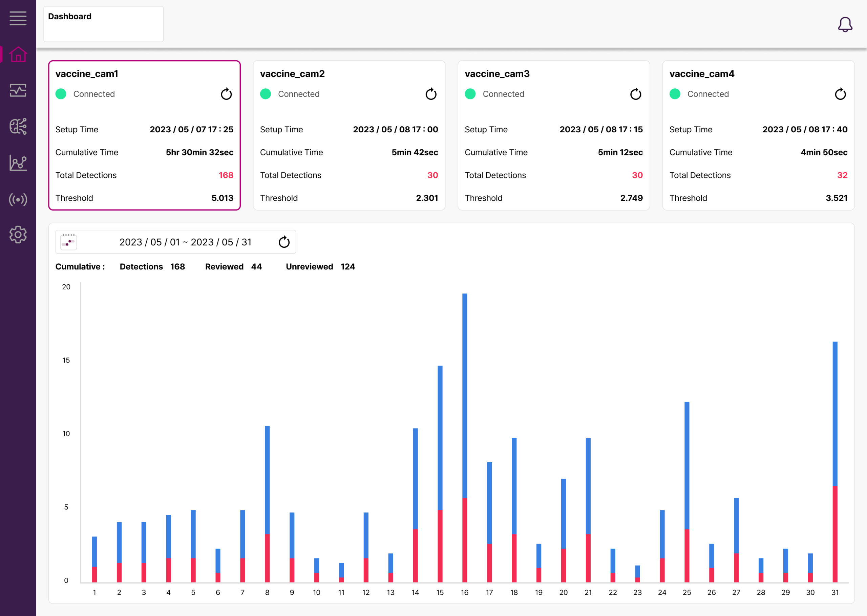Viewport: 867px width, 616px height.
Task: Refresh vaccine_cam4 connection
Action: tap(840, 94)
